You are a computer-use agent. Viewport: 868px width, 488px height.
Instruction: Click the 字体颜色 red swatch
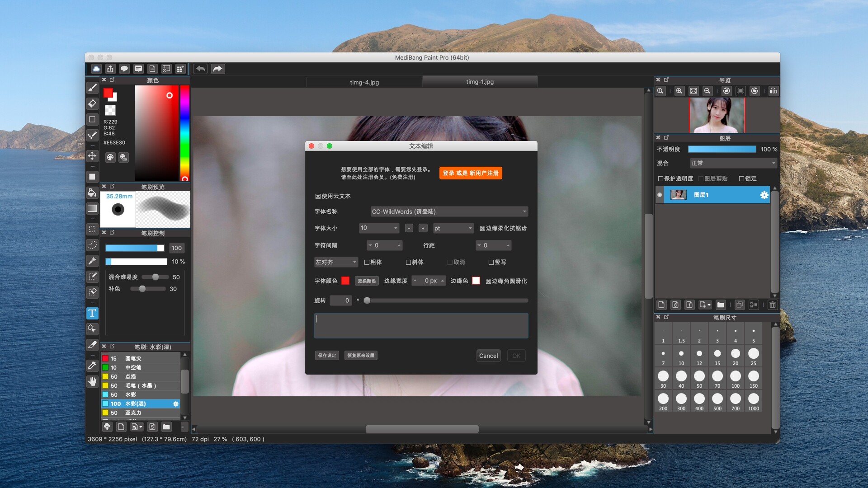[x=345, y=281]
